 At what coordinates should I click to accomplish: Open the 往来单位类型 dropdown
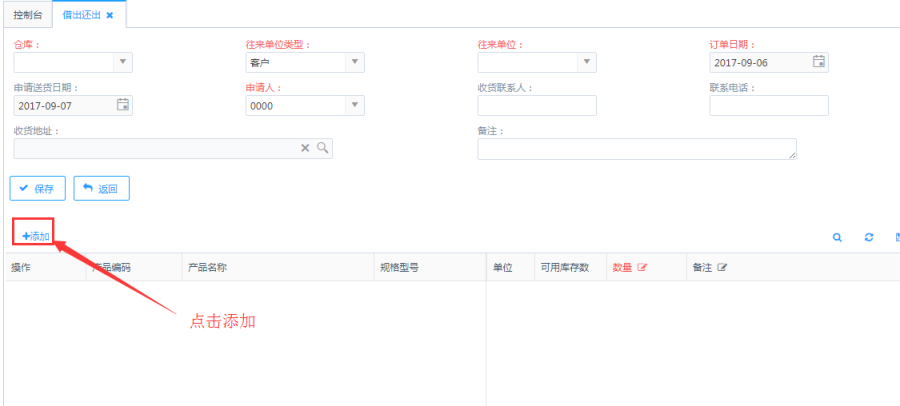click(x=355, y=62)
